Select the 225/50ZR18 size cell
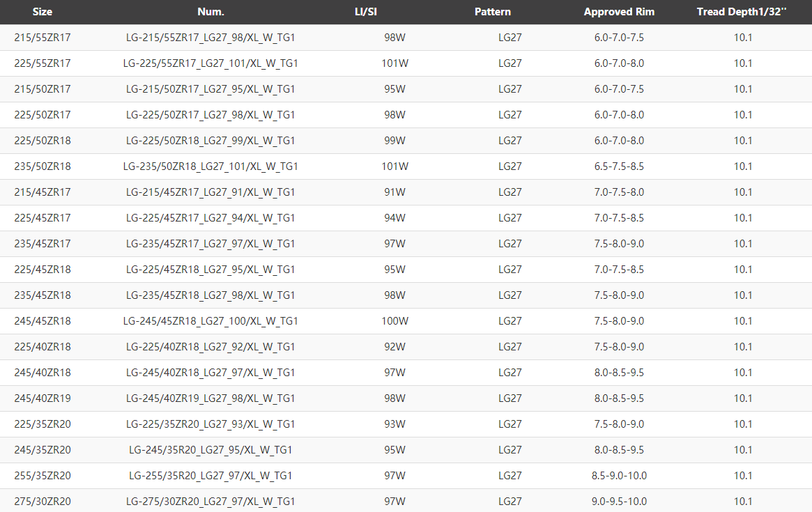The width and height of the screenshot is (812, 512). pyautogui.click(x=43, y=141)
